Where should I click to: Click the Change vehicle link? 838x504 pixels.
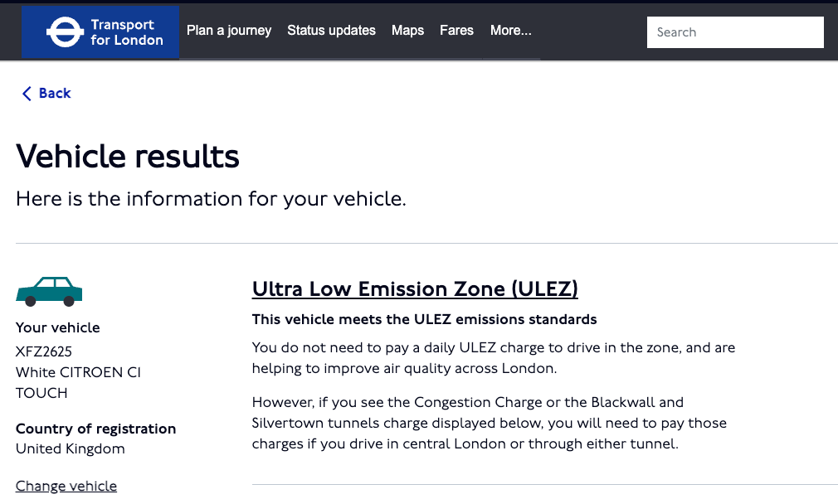pyautogui.click(x=66, y=487)
